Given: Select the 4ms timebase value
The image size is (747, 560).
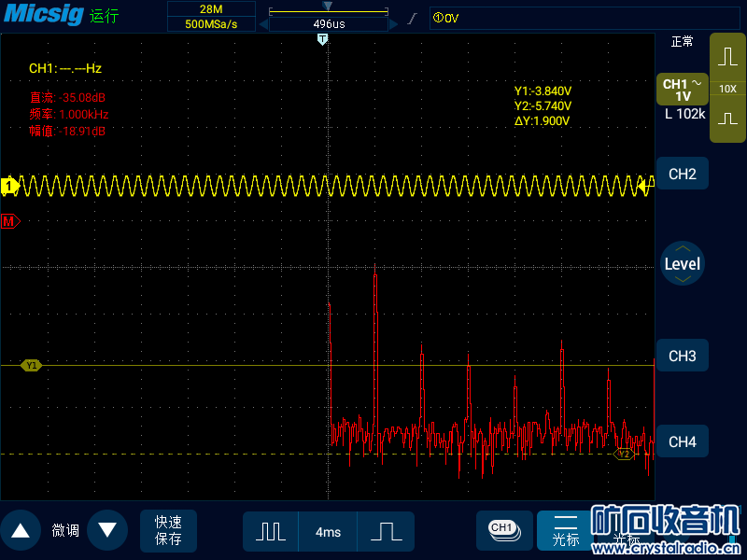Looking at the screenshot, I should (x=328, y=532).
